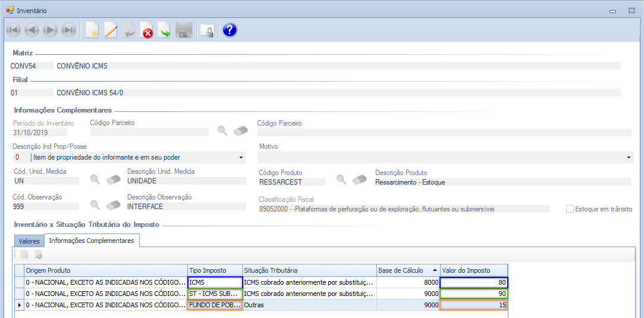Sort by the Base de Cálculo column header
The height and width of the screenshot is (318, 644).
point(407,270)
